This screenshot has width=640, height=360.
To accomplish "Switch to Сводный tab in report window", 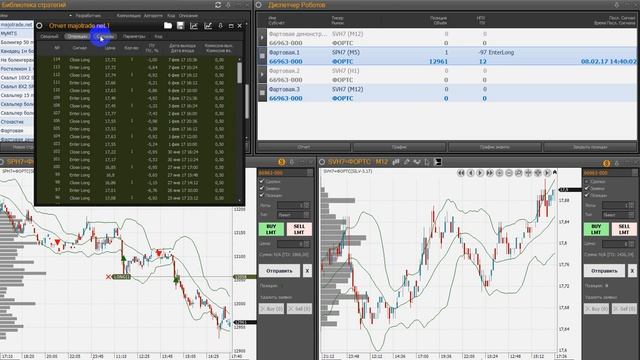I will click(49, 36).
